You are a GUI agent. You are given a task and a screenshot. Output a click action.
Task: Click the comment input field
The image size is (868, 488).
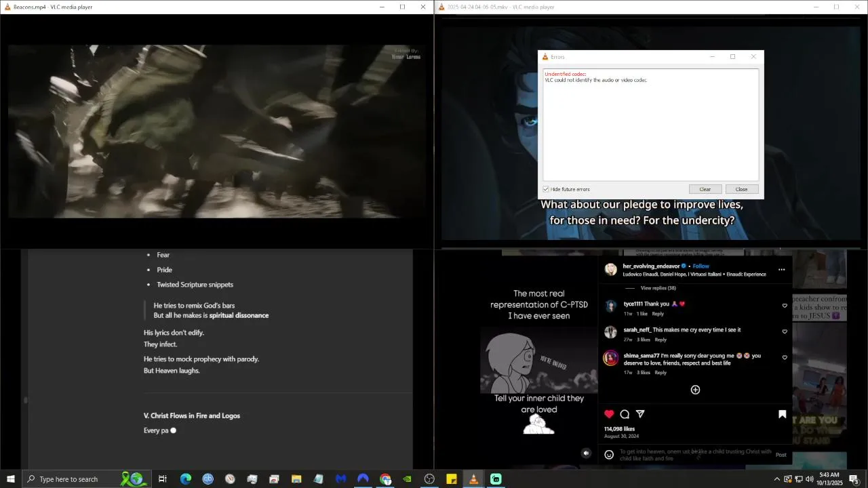(x=695, y=455)
